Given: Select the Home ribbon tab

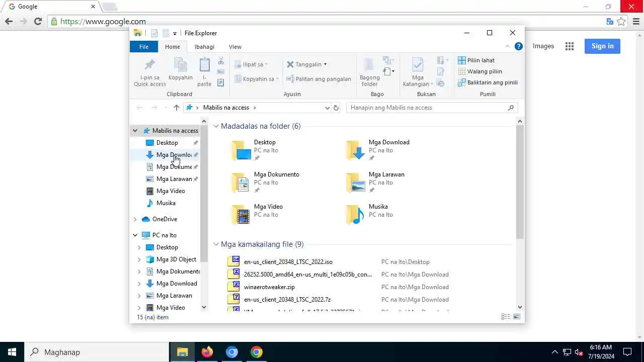Looking at the screenshot, I should (172, 47).
